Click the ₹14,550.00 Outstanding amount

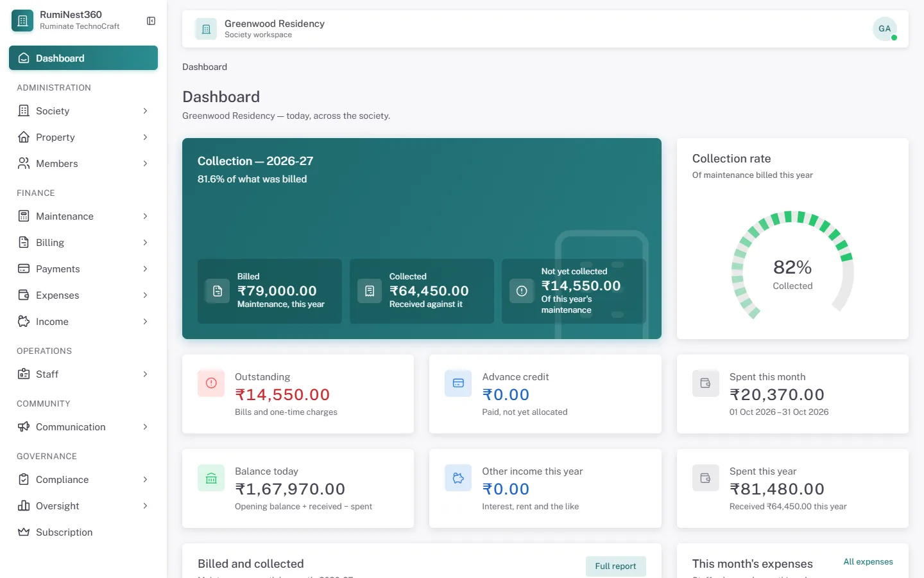click(282, 394)
